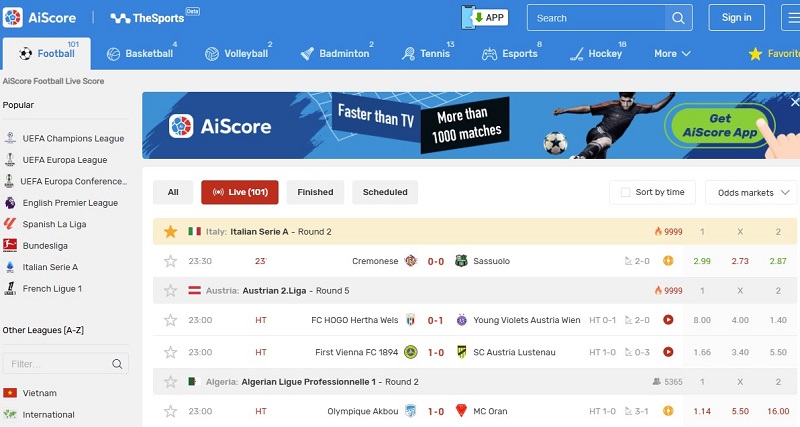Open Algerian Ligue Professionnelle 1 league header
The image size is (800, 427).
click(474, 382)
